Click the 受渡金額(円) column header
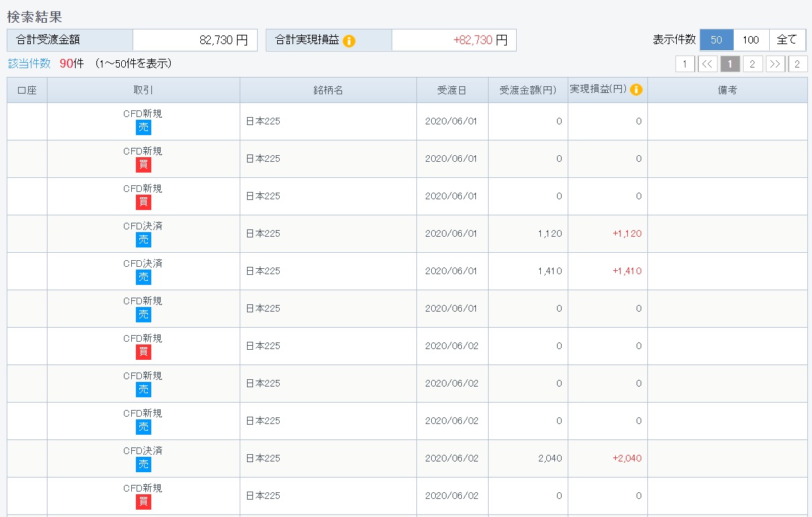This screenshot has height=517, width=812. (527, 90)
